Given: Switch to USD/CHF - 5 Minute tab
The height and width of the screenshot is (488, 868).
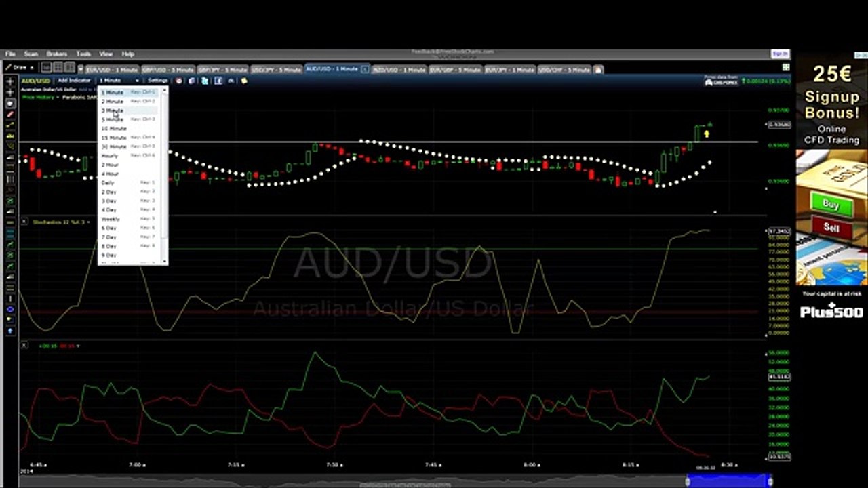Looking at the screenshot, I should (564, 69).
